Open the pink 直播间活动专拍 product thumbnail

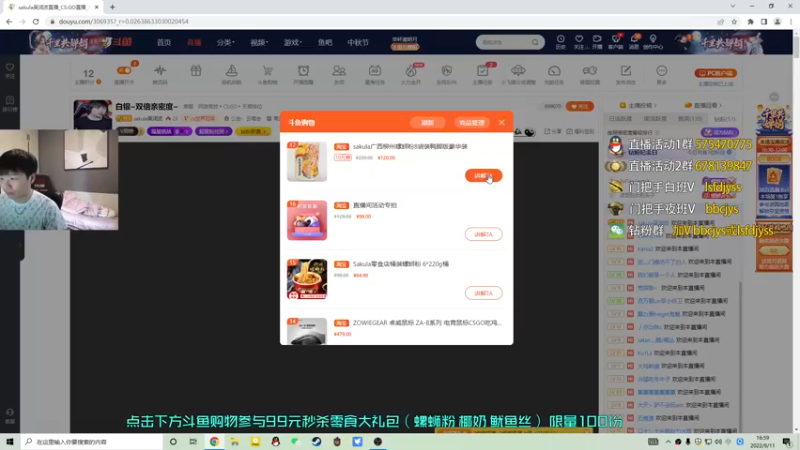pyautogui.click(x=307, y=220)
